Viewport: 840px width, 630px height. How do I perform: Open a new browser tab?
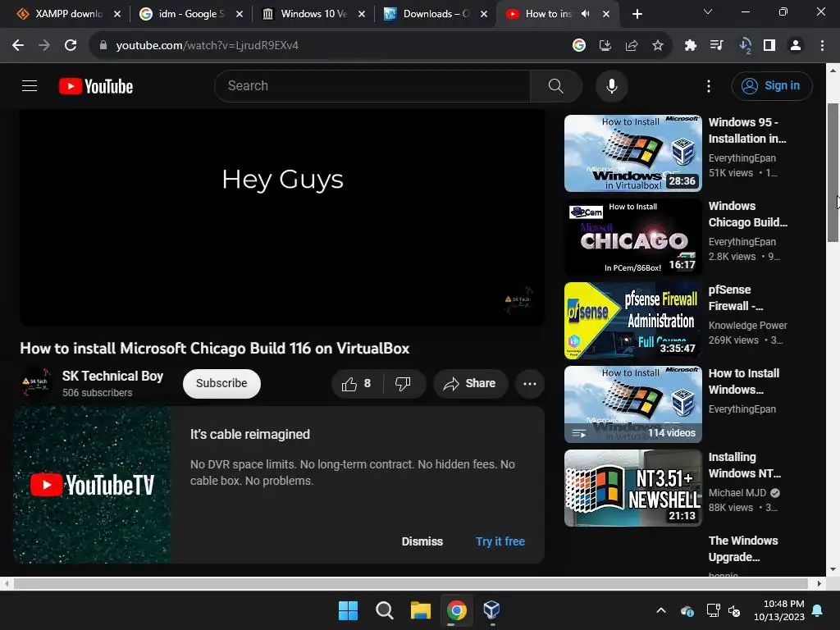click(x=637, y=15)
